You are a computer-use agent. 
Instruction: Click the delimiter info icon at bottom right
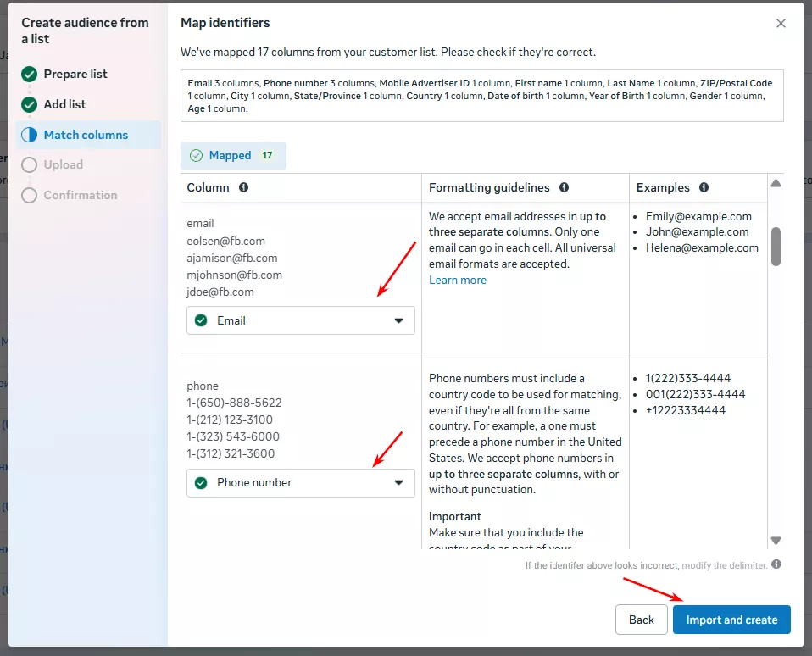coord(776,564)
